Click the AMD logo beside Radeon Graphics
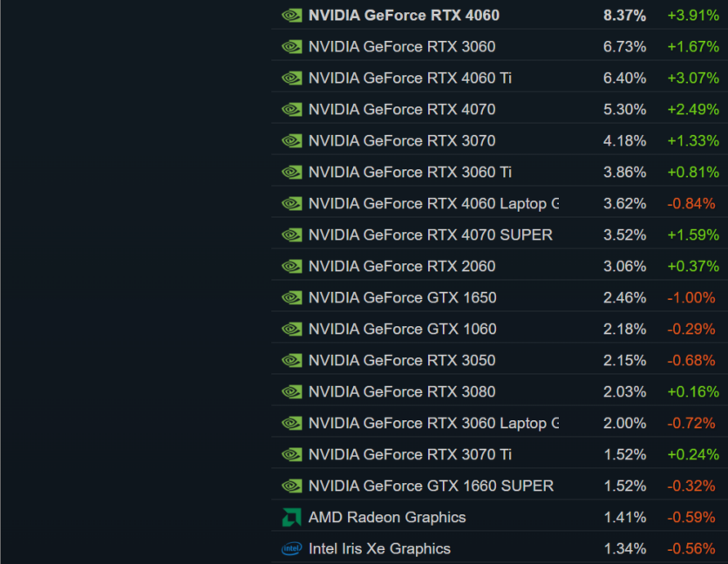 pos(291,517)
